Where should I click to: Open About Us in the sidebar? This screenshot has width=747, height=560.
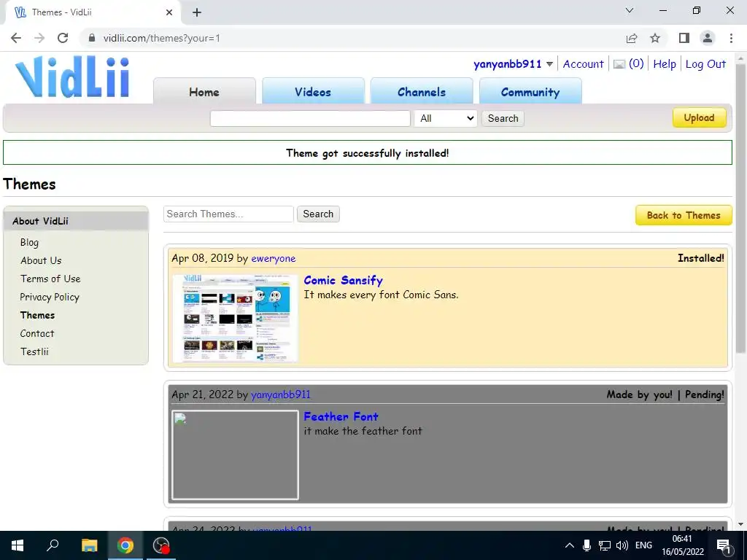coord(41,260)
